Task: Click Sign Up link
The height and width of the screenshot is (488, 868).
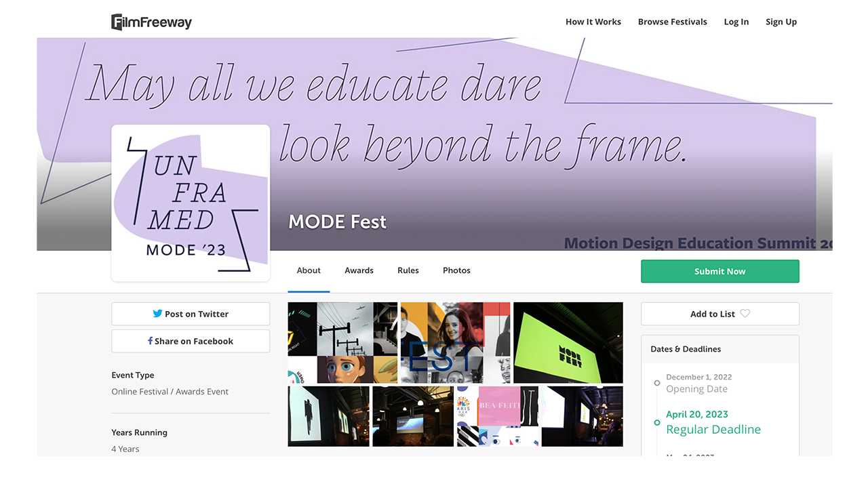Action: 781,22
